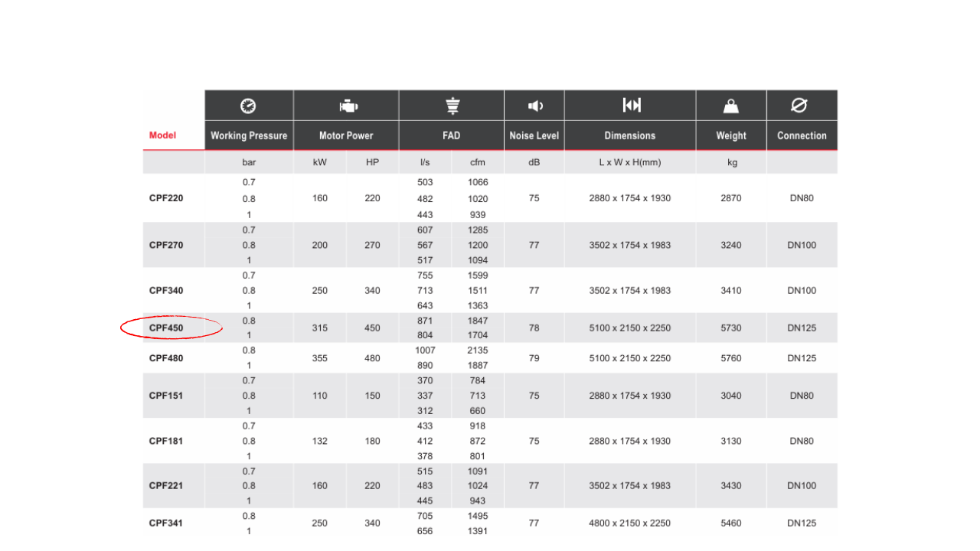This screenshot has height=551, width=980.
Task: Click the CPF151 model label
Action: (166, 396)
